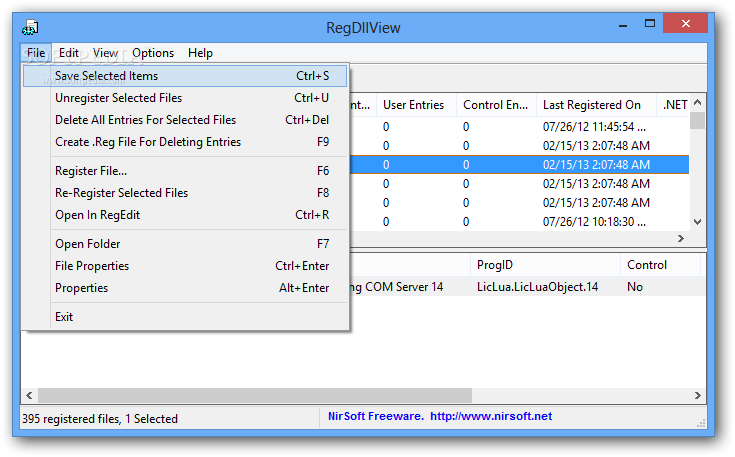Choose Properties with Alt+Enter shortcut

pyautogui.click(x=185, y=288)
